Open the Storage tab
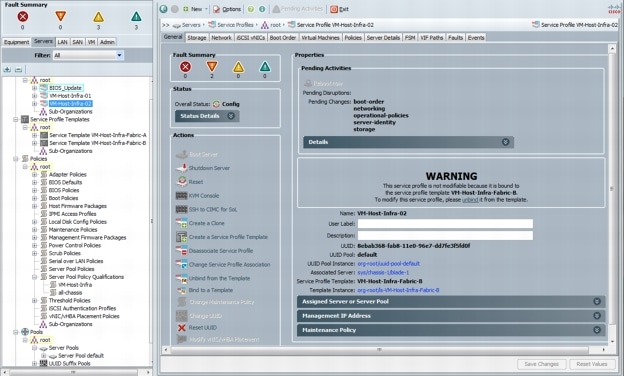The image size is (624, 376). (x=197, y=38)
